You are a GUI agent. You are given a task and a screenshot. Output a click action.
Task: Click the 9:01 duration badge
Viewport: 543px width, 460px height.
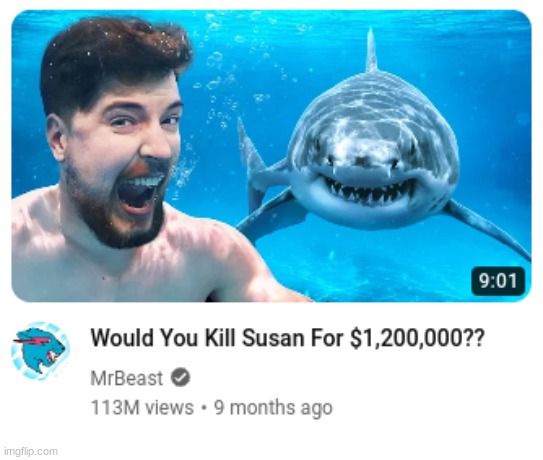point(498,281)
